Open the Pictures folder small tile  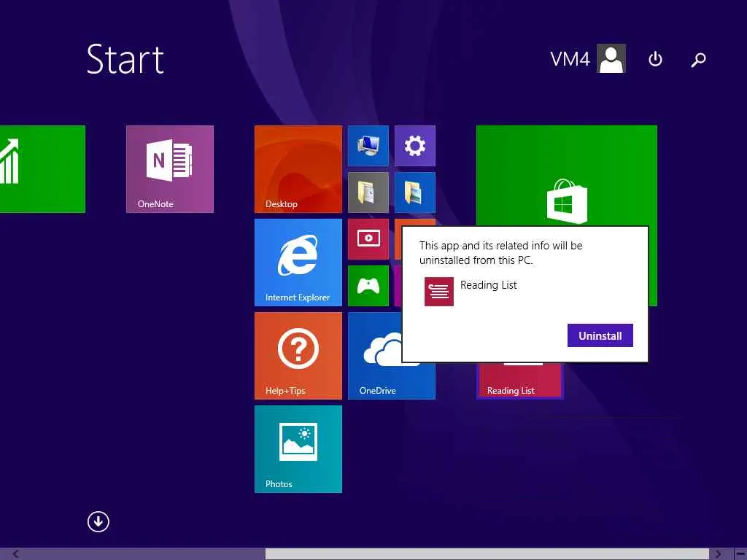[x=415, y=192]
